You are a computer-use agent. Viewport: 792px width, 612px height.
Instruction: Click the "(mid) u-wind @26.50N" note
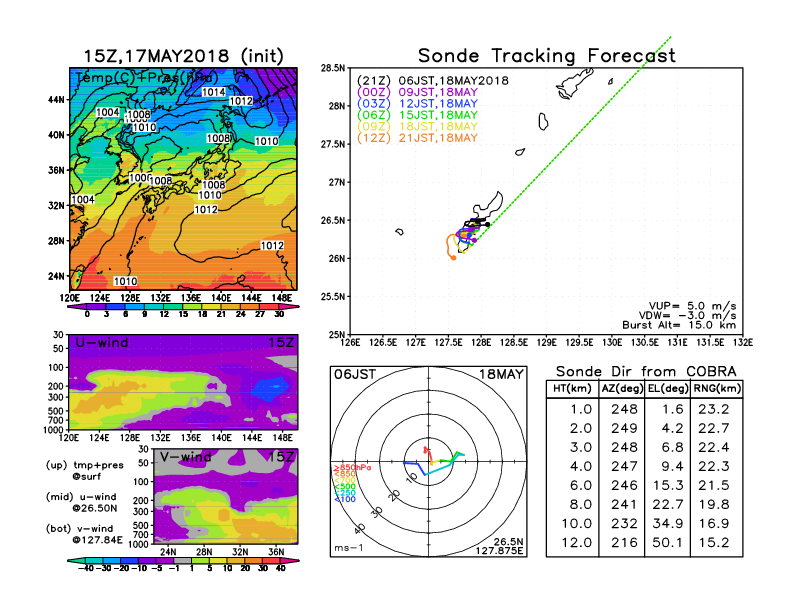81,502
